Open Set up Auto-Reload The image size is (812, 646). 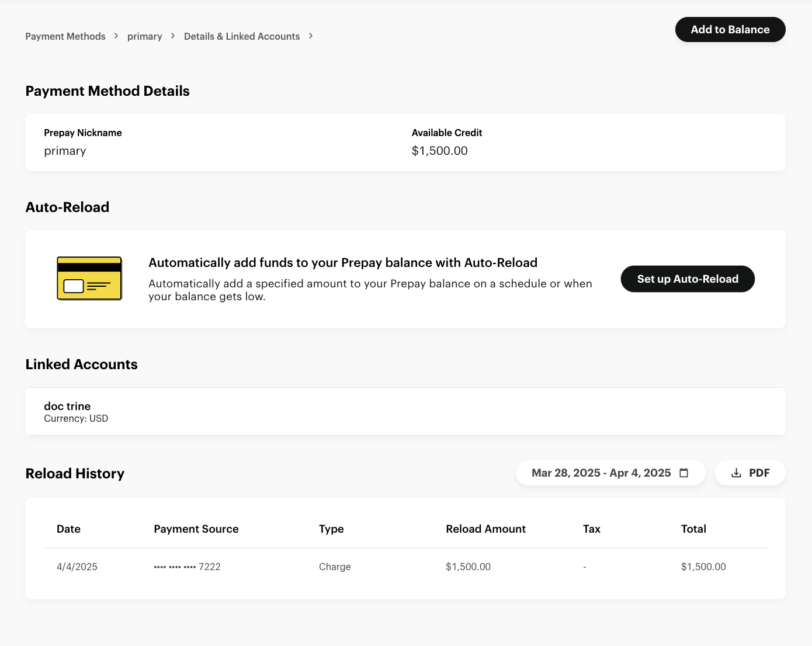[687, 279]
